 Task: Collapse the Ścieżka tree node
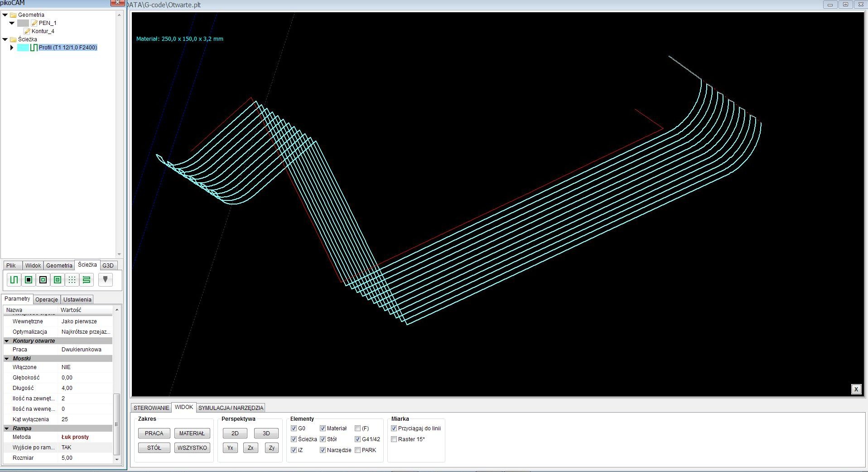click(5, 39)
